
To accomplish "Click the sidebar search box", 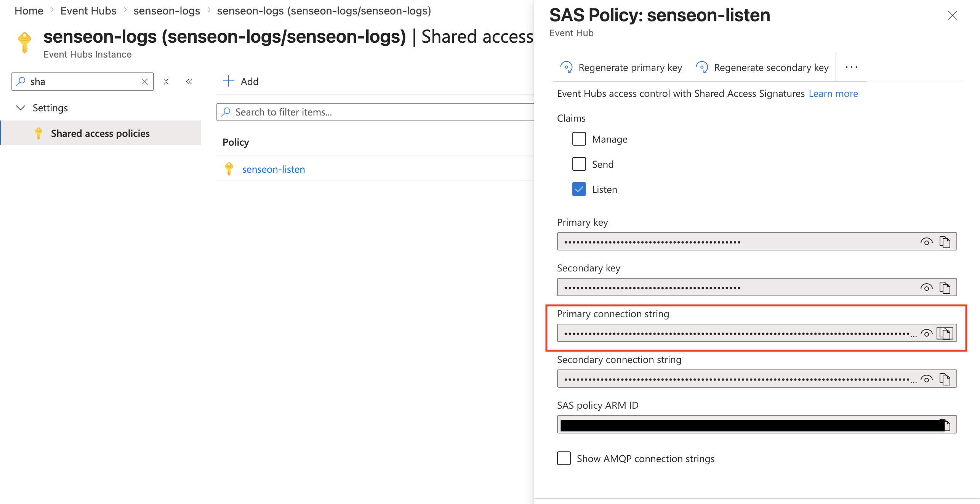I will click(x=82, y=82).
